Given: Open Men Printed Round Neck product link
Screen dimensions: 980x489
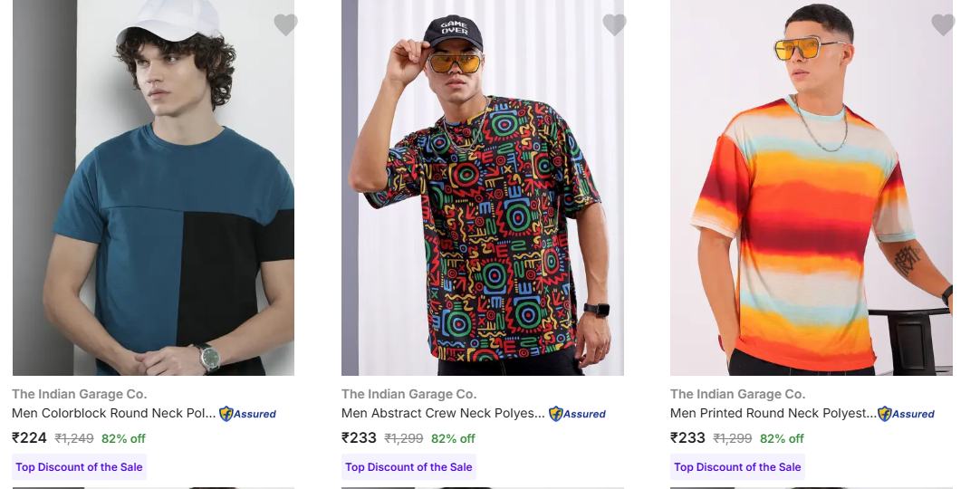Looking at the screenshot, I should coord(773,414).
